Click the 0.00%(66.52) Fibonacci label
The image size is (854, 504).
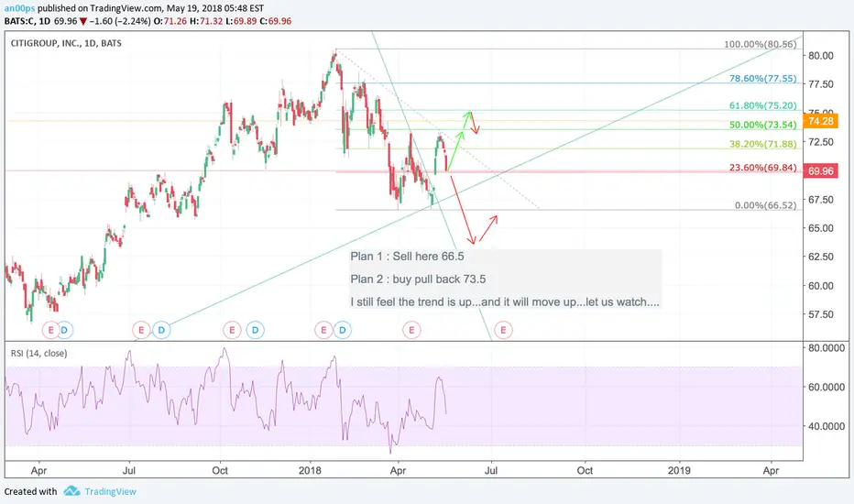pyautogui.click(x=766, y=205)
